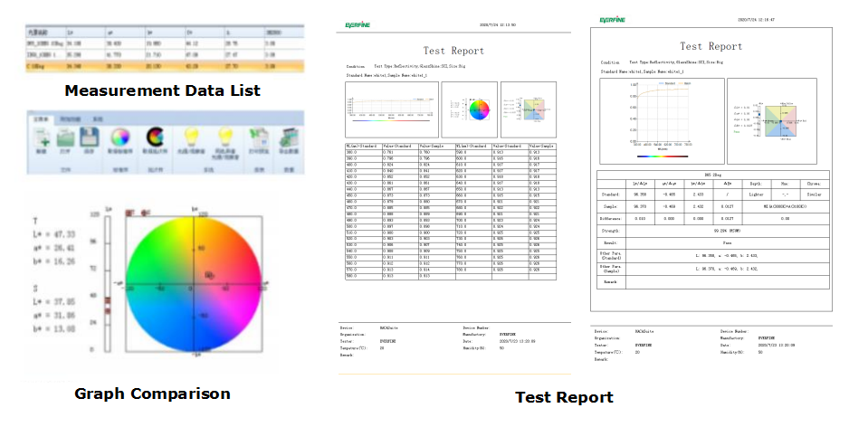Open the third ribbon tab
The height and width of the screenshot is (427, 868).
click(98, 118)
